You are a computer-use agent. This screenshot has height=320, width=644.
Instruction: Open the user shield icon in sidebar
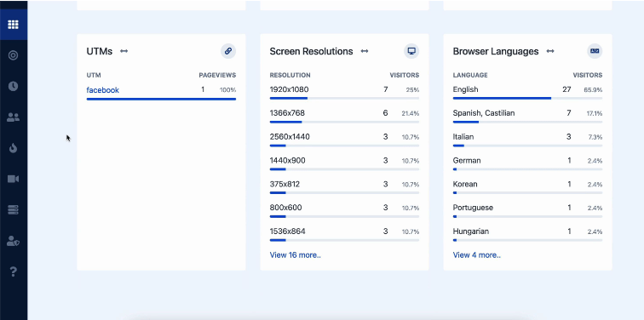13,241
